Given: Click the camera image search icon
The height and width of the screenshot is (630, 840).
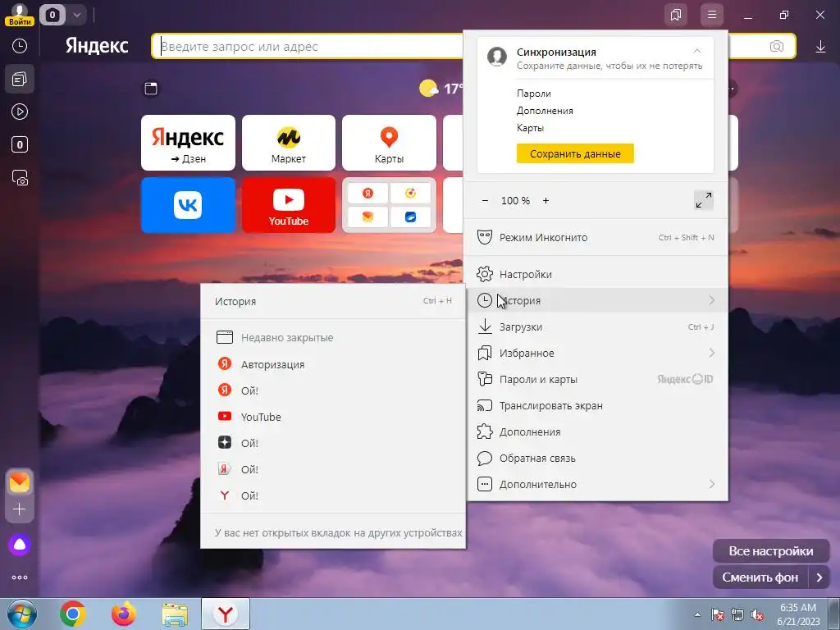Looking at the screenshot, I should [776, 47].
